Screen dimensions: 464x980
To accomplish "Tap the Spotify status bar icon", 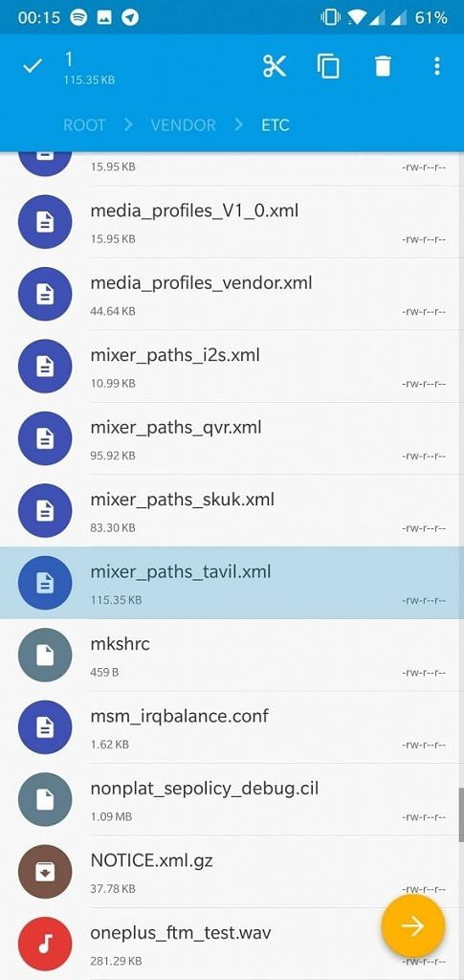I will point(78,17).
